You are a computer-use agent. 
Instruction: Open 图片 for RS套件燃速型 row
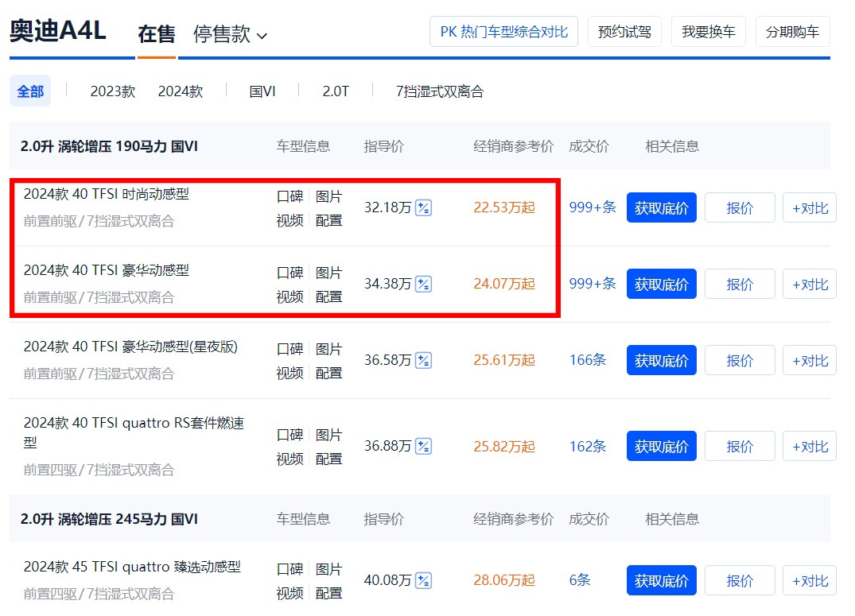(328, 435)
